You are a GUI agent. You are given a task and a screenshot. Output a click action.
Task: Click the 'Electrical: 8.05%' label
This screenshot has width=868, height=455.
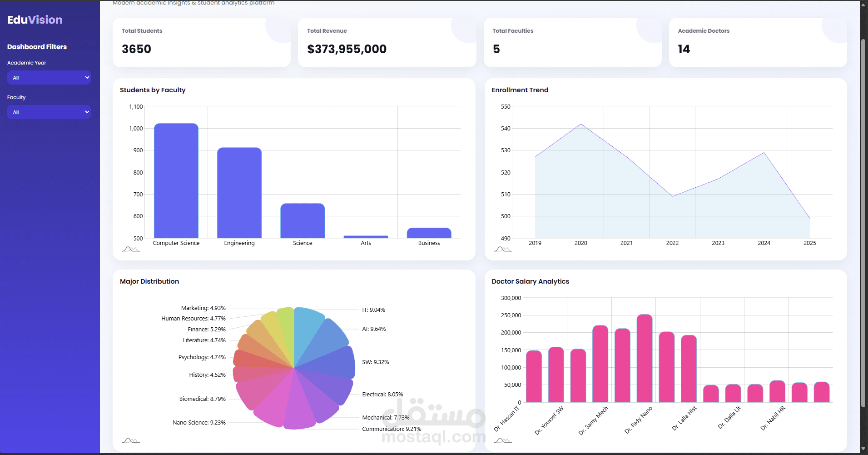382,395
